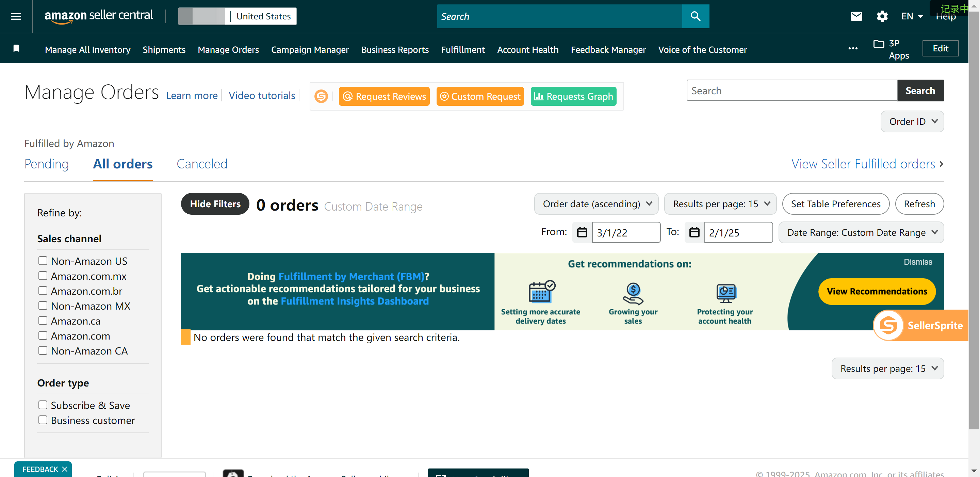The height and width of the screenshot is (477, 980).
Task: Click the Learn more link
Action: pos(191,96)
